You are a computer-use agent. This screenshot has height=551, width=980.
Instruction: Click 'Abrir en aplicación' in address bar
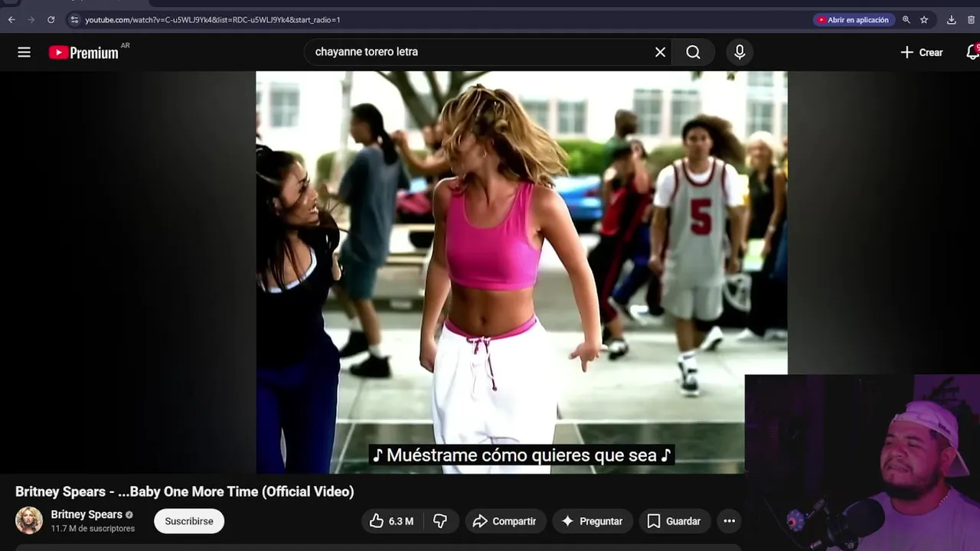(854, 20)
